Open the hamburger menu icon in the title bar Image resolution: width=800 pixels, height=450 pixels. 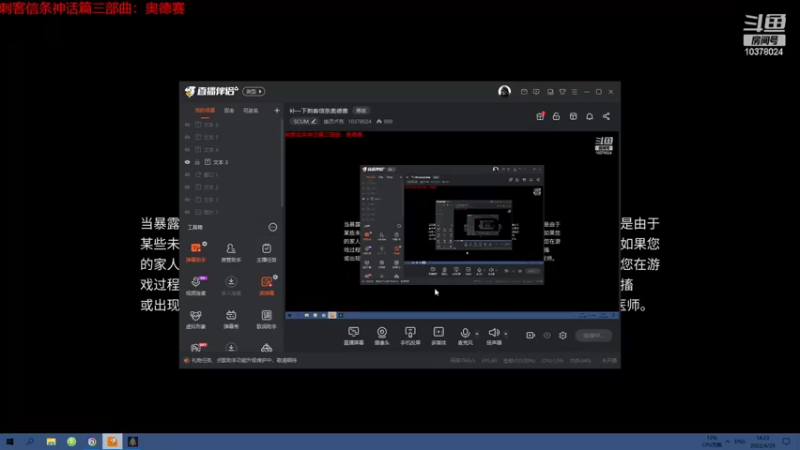point(574,92)
